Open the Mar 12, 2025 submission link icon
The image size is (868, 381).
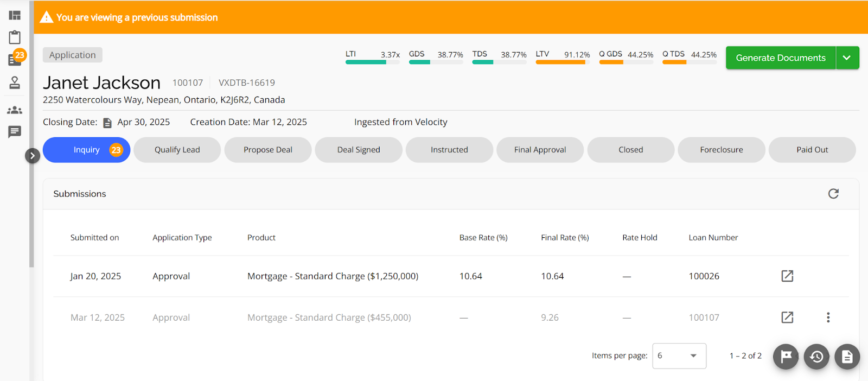pyautogui.click(x=787, y=317)
